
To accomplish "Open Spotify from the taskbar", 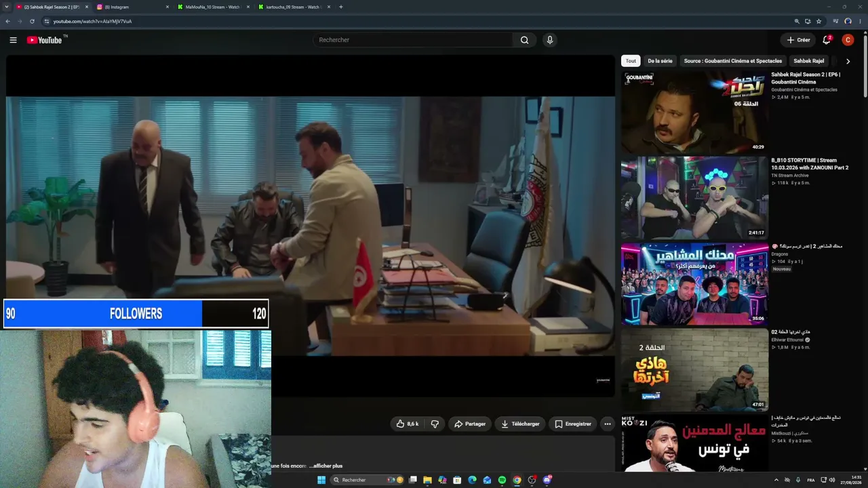I will click(502, 480).
